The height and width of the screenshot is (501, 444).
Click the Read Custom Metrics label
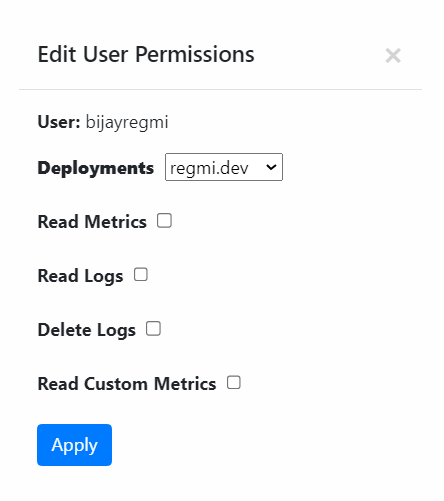point(127,384)
